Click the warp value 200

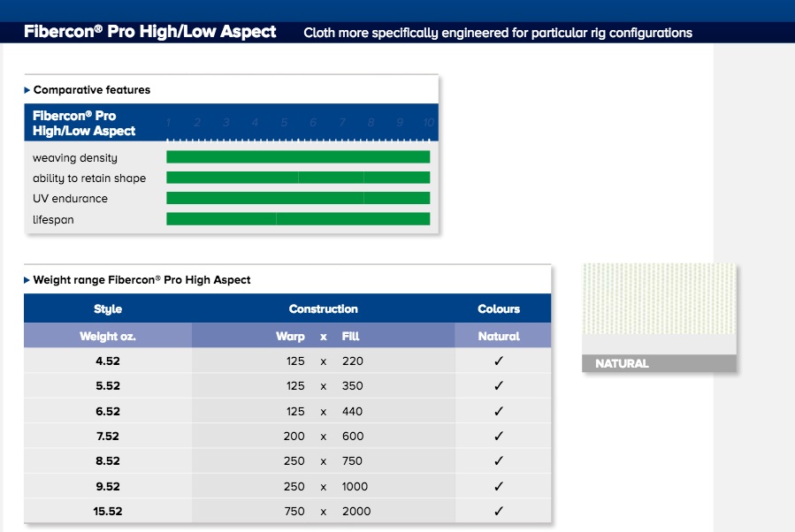coord(294,436)
